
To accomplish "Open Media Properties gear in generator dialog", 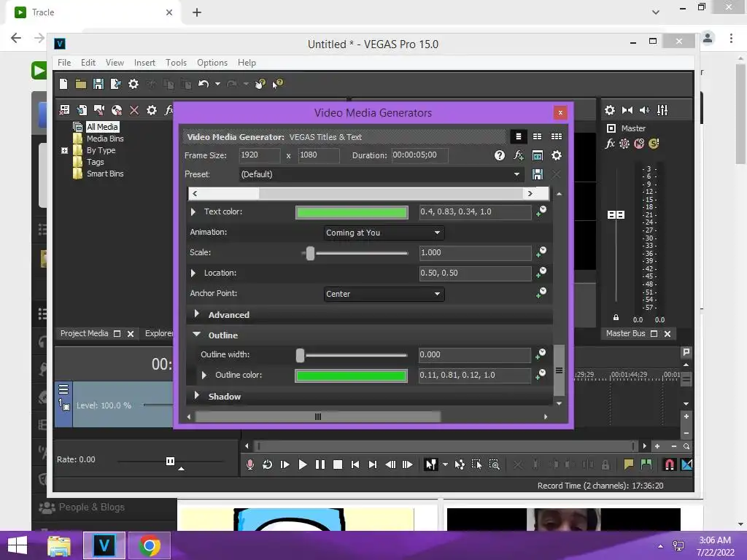I will point(557,155).
